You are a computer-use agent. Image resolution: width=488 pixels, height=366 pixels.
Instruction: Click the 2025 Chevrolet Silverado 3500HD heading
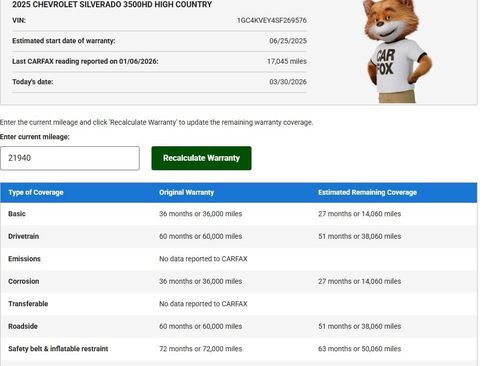click(112, 5)
